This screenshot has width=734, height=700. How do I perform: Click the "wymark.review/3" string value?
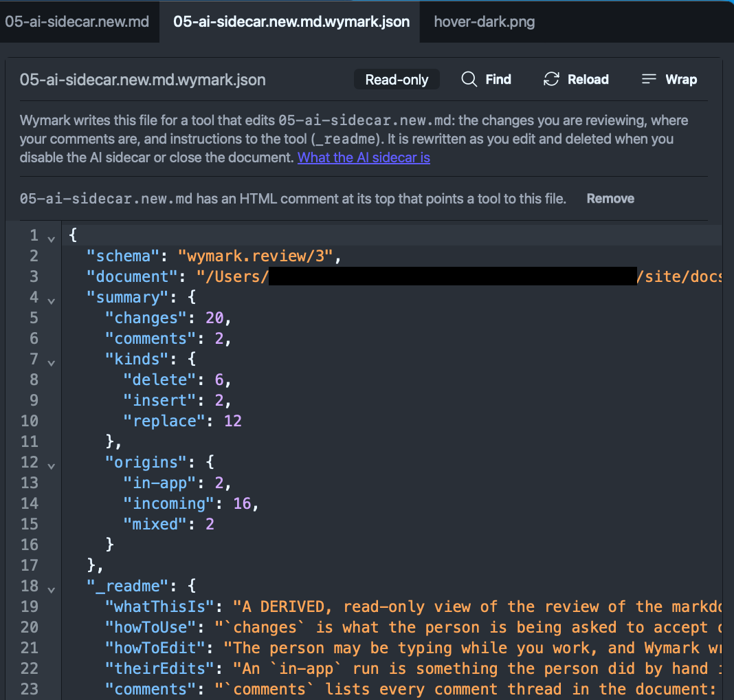tap(255, 256)
